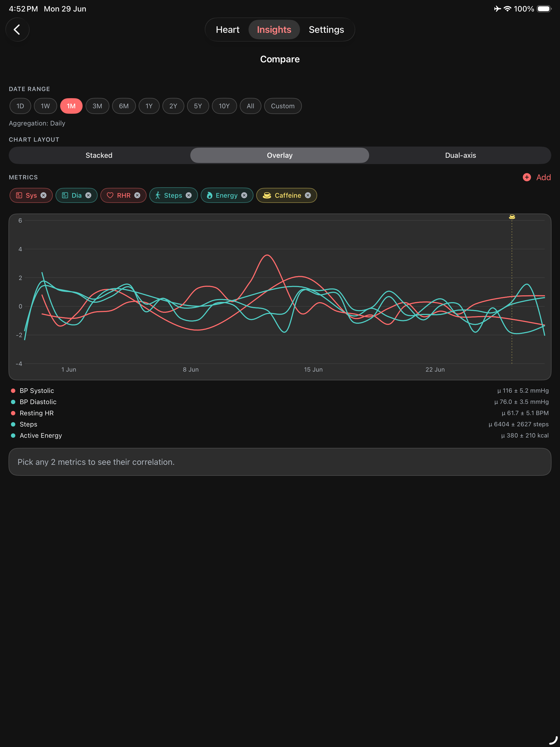Select the Insights tab

[274, 30]
